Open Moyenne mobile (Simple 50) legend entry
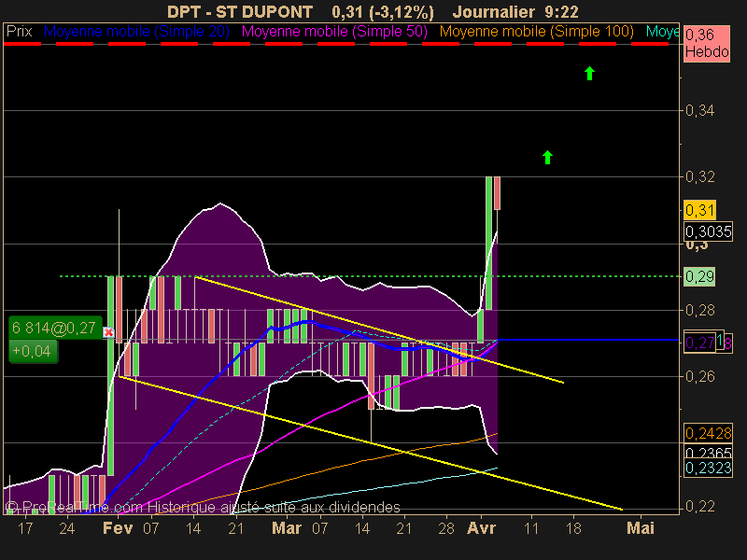747x560 pixels. pos(334,32)
